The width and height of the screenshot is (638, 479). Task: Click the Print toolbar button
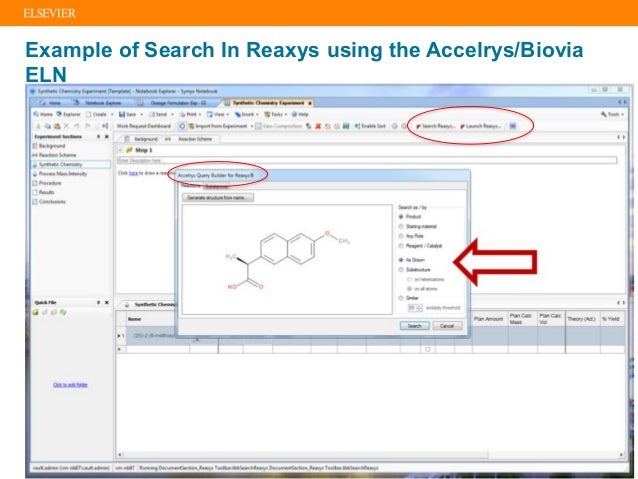click(189, 114)
